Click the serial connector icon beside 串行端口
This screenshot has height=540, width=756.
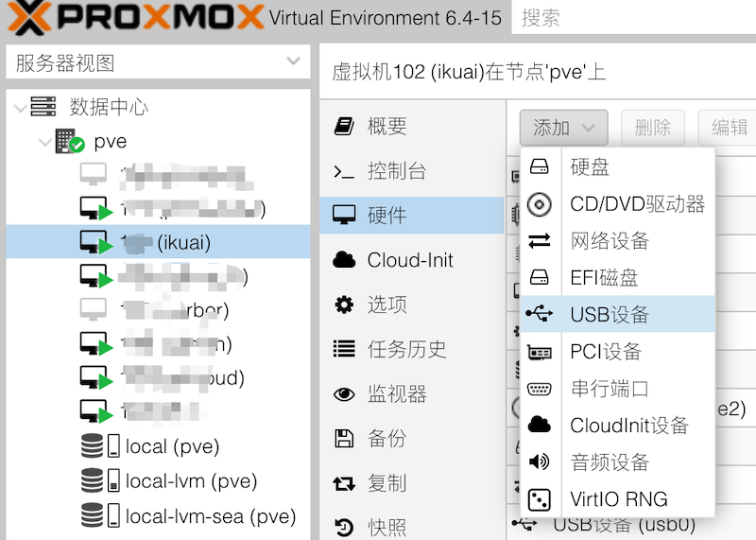coord(539,389)
